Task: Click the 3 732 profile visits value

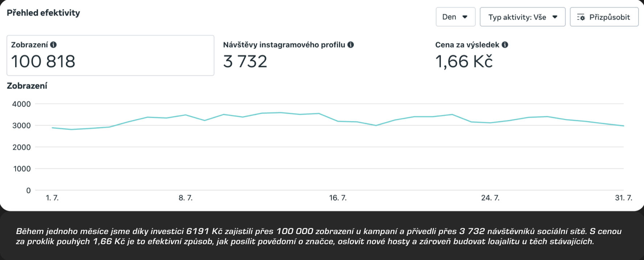Action: (x=245, y=62)
